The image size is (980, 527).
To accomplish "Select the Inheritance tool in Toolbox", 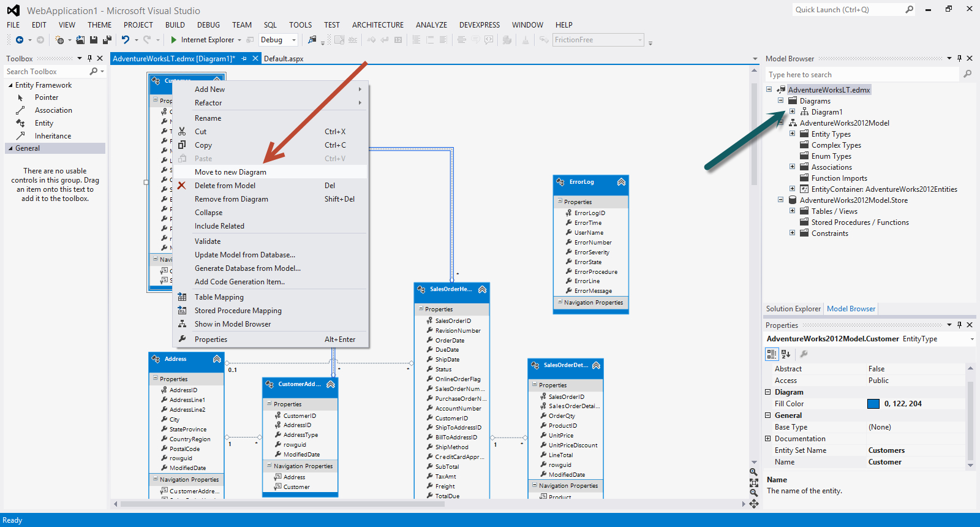I will 53,136.
